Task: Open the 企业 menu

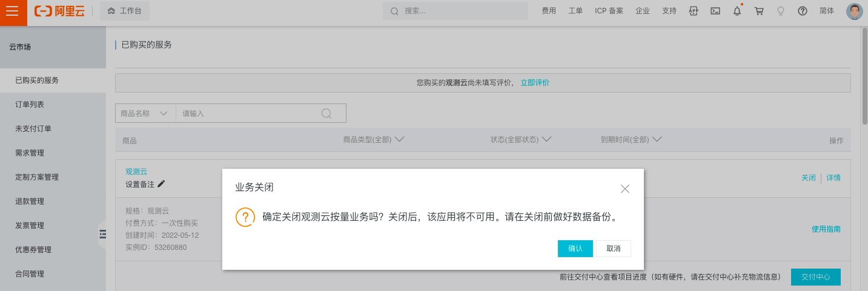Action: [x=643, y=11]
